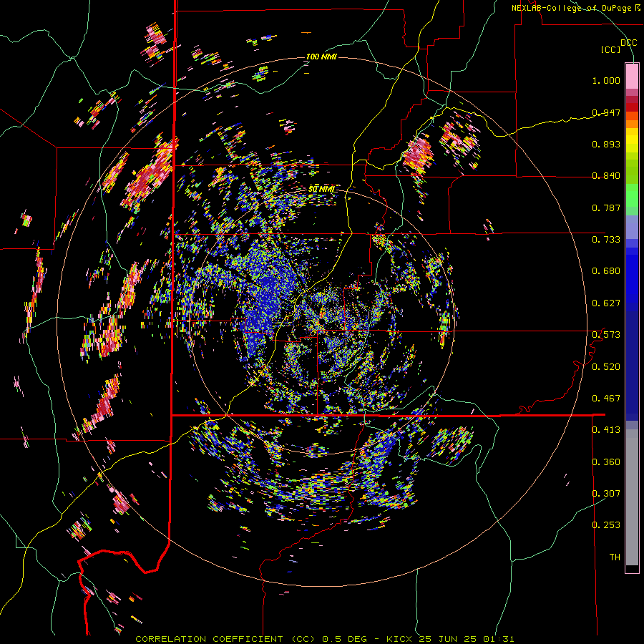
Task: Select the 0.893 legend value
Action: [x=606, y=144]
